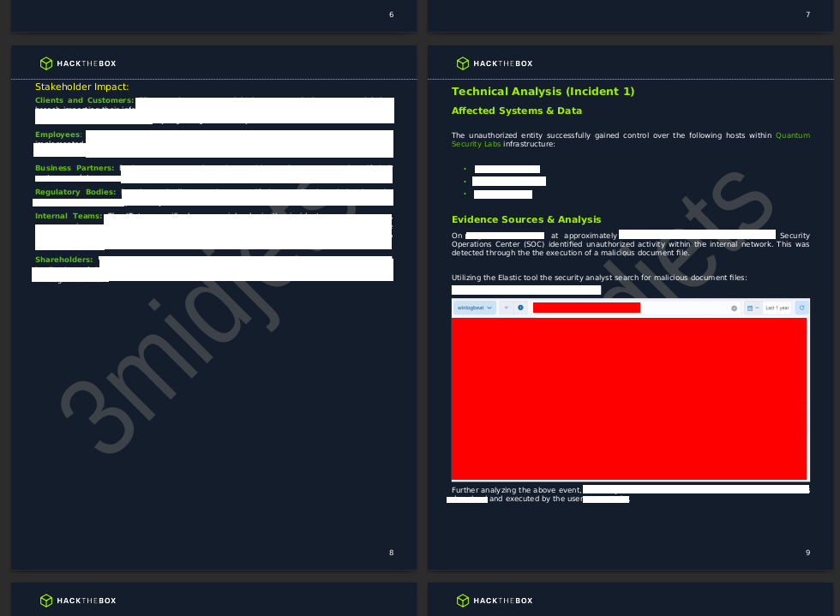Clear the Elastic search query with X icon
This screenshot has height=616, width=840.
coord(734,308)
